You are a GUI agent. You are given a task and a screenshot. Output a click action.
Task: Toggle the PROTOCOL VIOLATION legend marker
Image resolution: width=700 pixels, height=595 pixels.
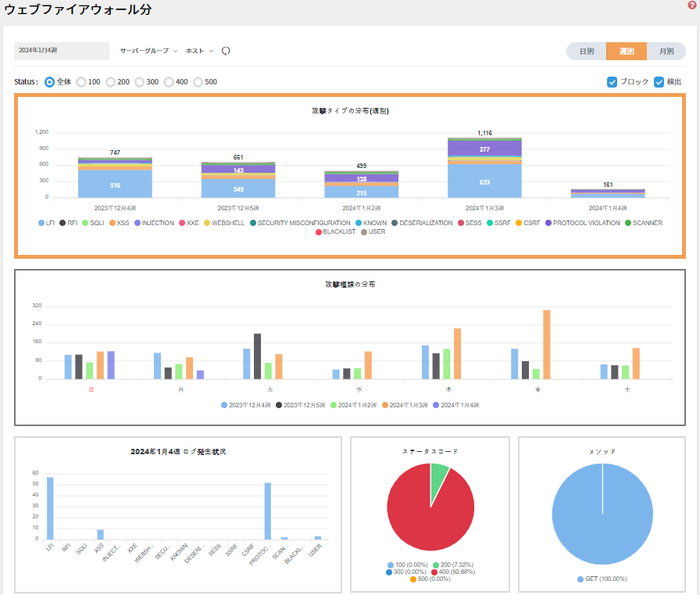[549, 223]
